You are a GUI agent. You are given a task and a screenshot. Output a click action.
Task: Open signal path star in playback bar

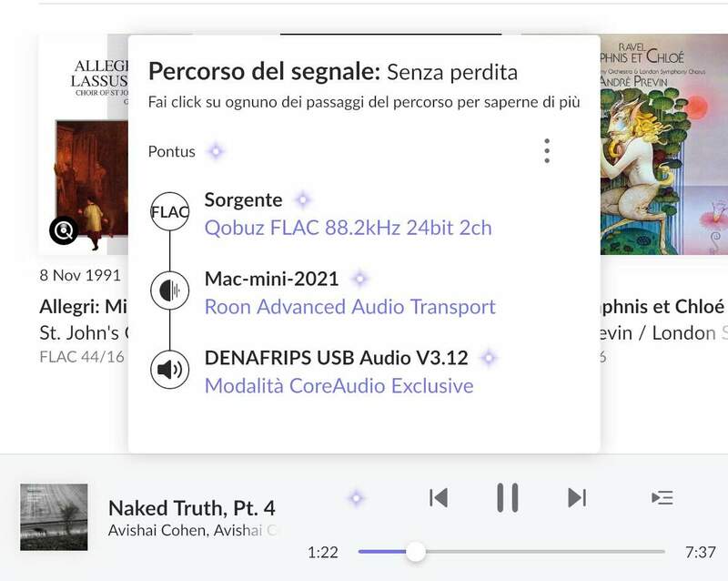pyautogui.click(x=357, y=498)
